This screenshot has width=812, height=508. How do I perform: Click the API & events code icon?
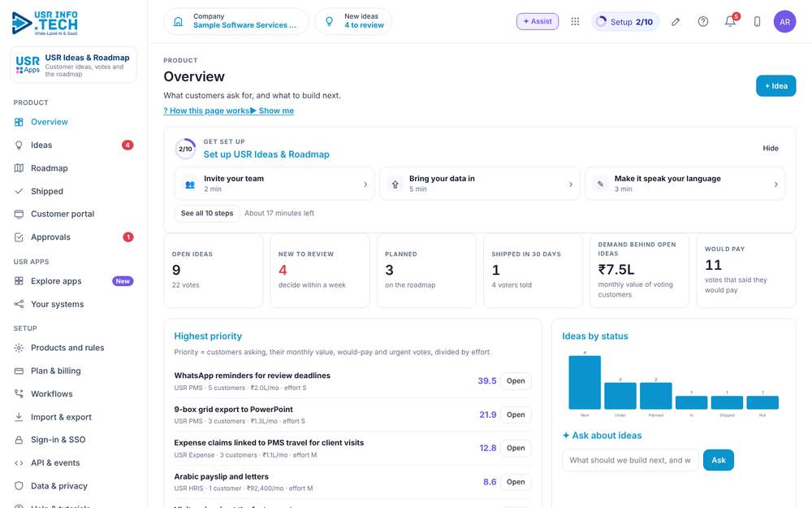[19, 463]
